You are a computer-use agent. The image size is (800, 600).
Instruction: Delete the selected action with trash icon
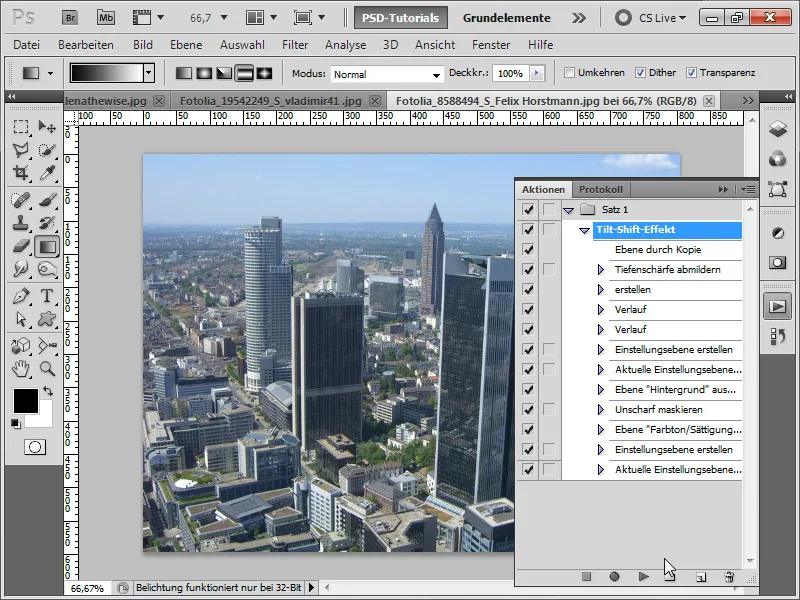pyautogui.click(x=729, y=577)
